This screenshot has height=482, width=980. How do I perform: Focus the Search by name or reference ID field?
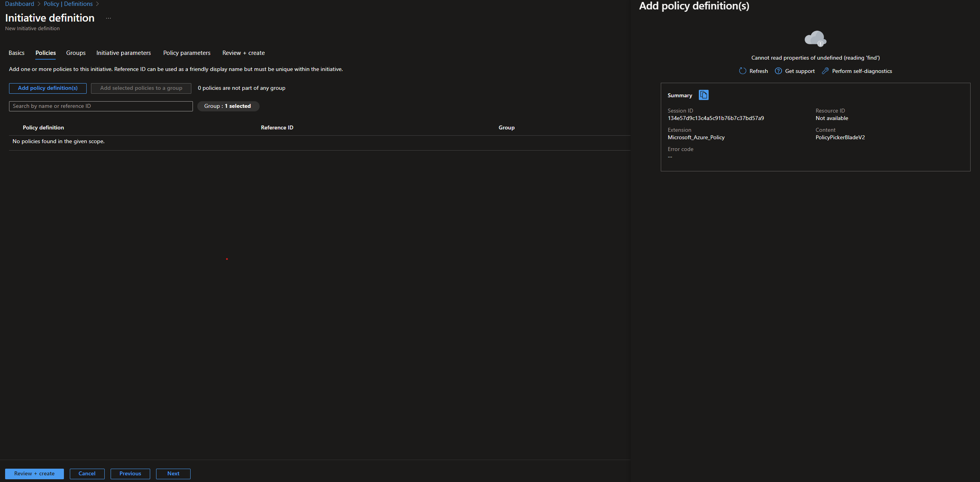click(101, 106)
